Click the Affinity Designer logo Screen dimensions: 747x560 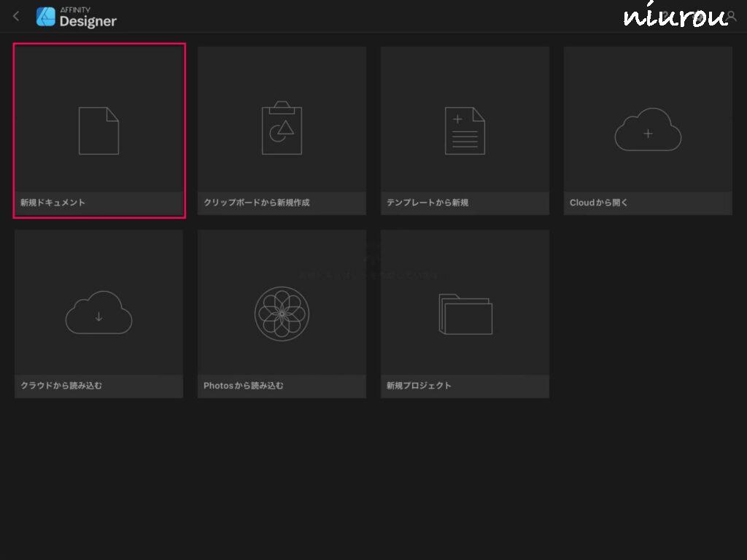[x=46, y=17]
